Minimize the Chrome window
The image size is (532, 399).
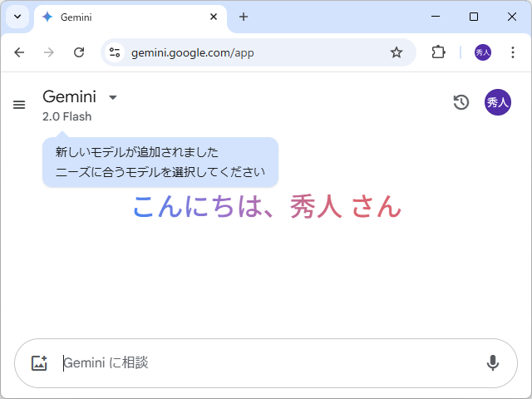pyautogui.click(x=436, y=17)
